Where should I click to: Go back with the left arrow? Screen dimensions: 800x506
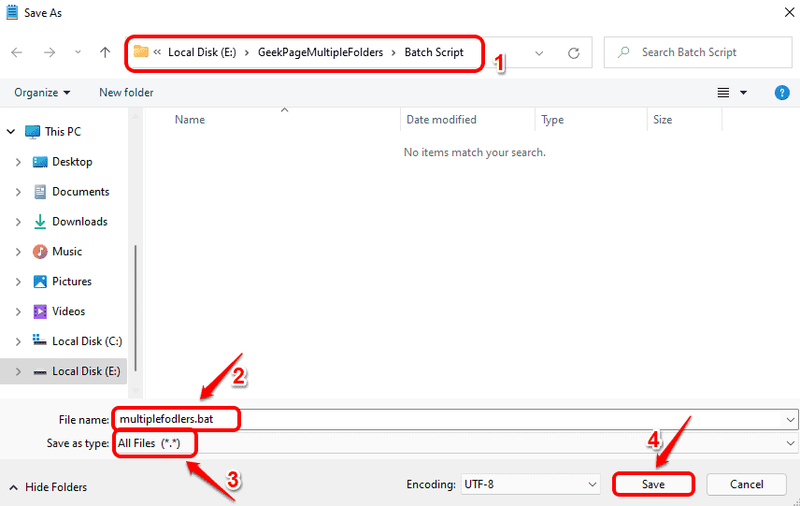[x=17, y=53]
